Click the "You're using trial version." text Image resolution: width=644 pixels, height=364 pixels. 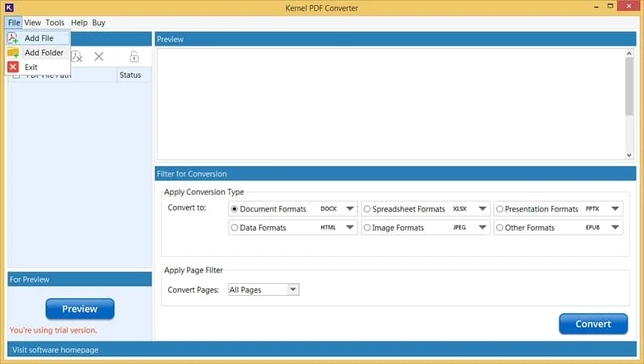tap(53, 330)
